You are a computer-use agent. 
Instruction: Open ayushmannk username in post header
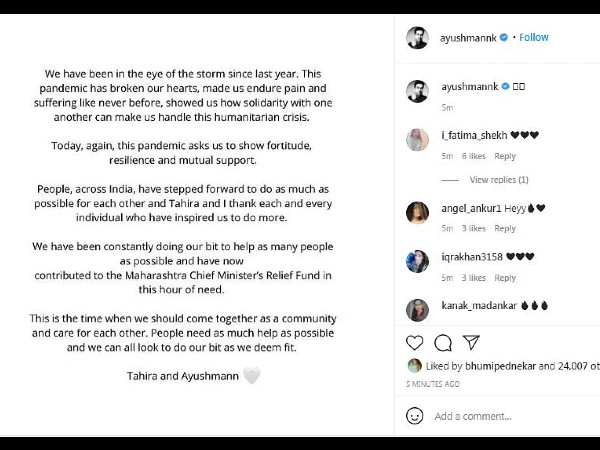click(x=469, y=37)
